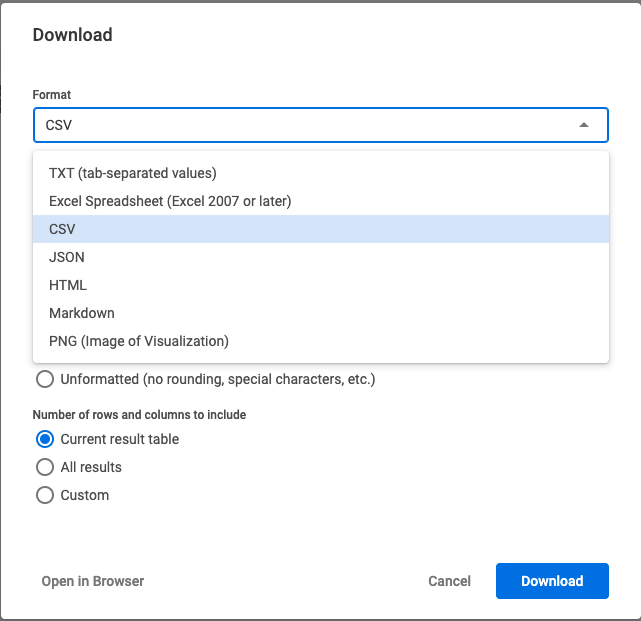Cancel the download dialog
The height and width of the screenshot is (621, 641).
[449, 581]
